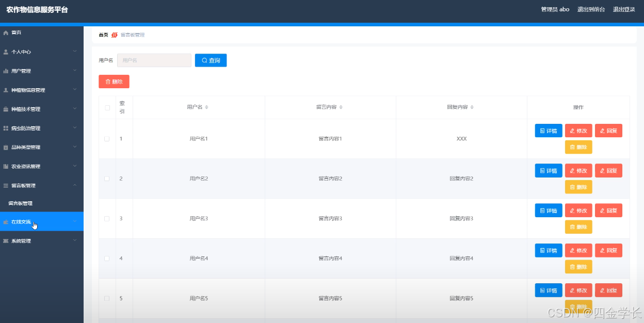
Task: Focus the 用户名 search input field
Action: tap(154, 60)
